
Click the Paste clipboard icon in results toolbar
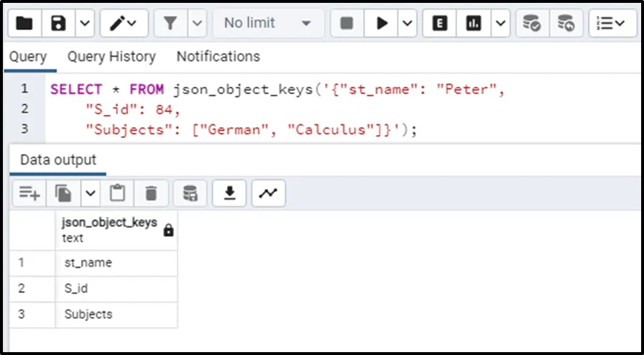click(x=117, y=193)
